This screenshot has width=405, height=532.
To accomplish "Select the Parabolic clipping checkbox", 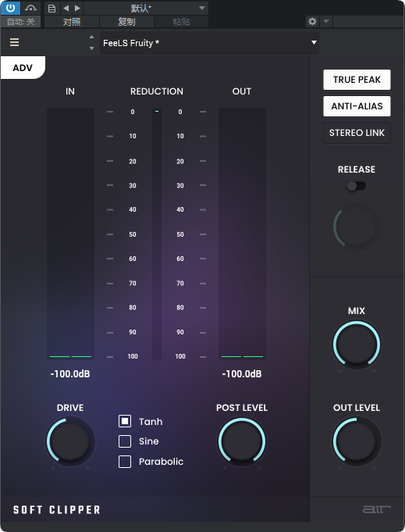I will (125, 462).
